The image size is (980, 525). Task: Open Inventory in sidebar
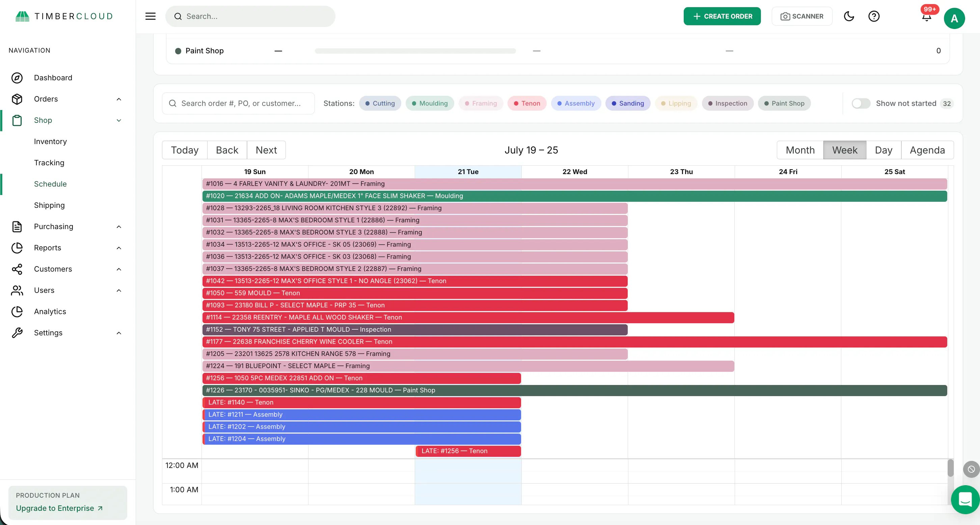click(x=50, y=141)
